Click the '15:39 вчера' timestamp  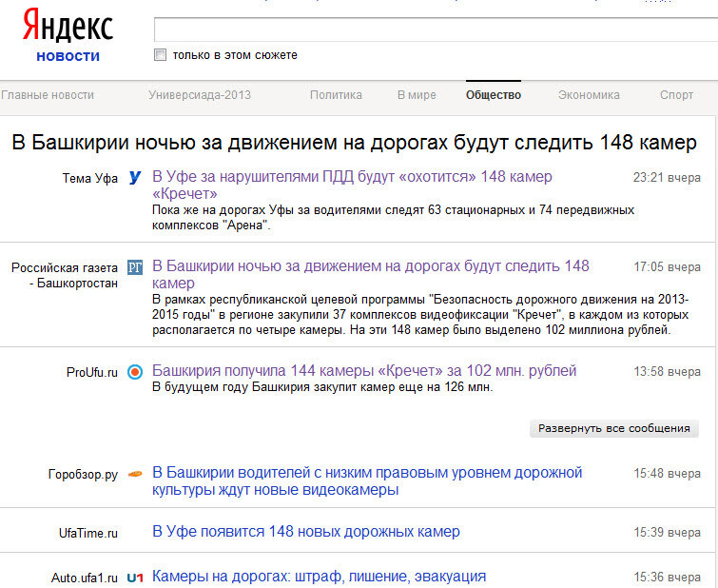click(x=667, y=532)
